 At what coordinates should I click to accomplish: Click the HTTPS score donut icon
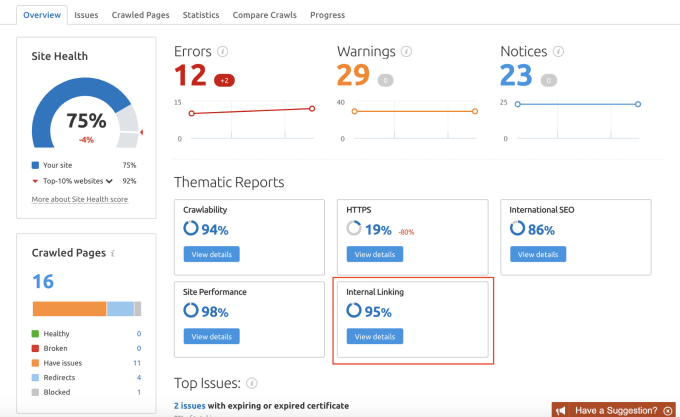354,229
